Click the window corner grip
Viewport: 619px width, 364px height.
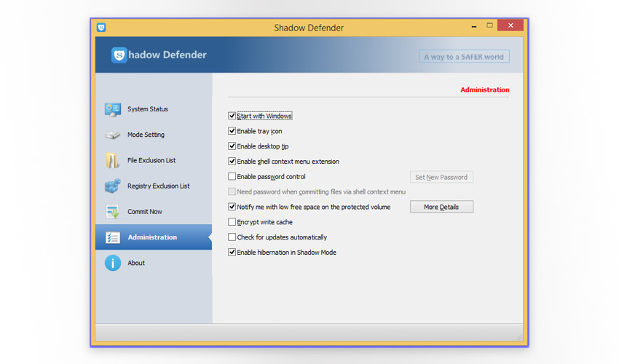pyautogui.click(x=519, y=337)
